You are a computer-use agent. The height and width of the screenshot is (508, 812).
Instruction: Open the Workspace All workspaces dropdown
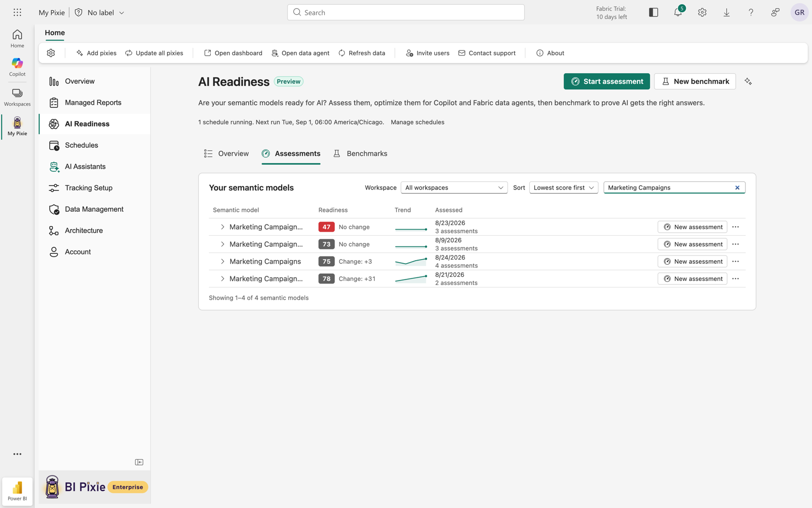(x=454, y=187)
